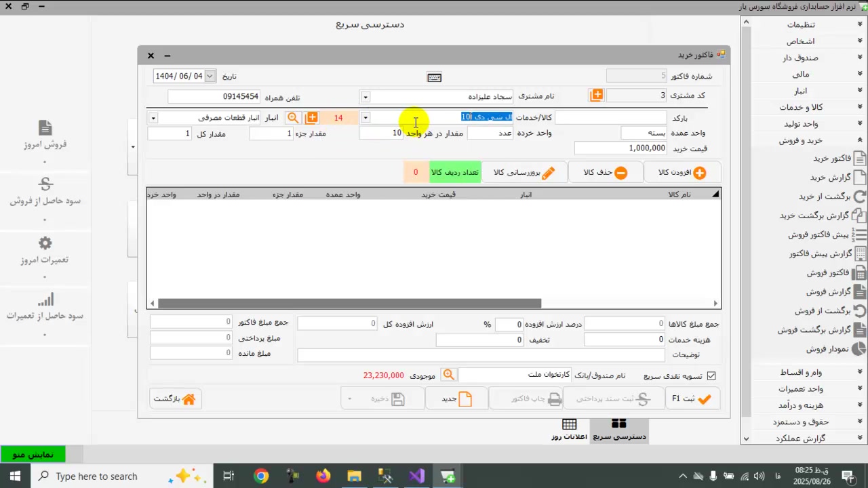Click the توضیحات description field
This screenshot has height=488, width=868.
click(481, 354)
